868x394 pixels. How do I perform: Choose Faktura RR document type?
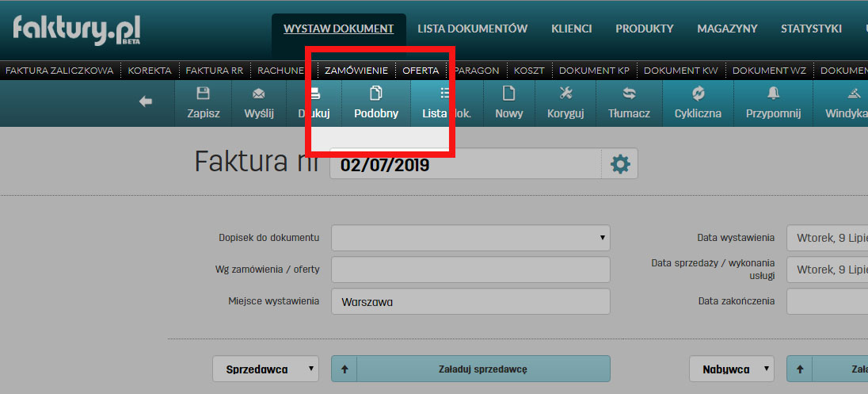coord(215,71)
